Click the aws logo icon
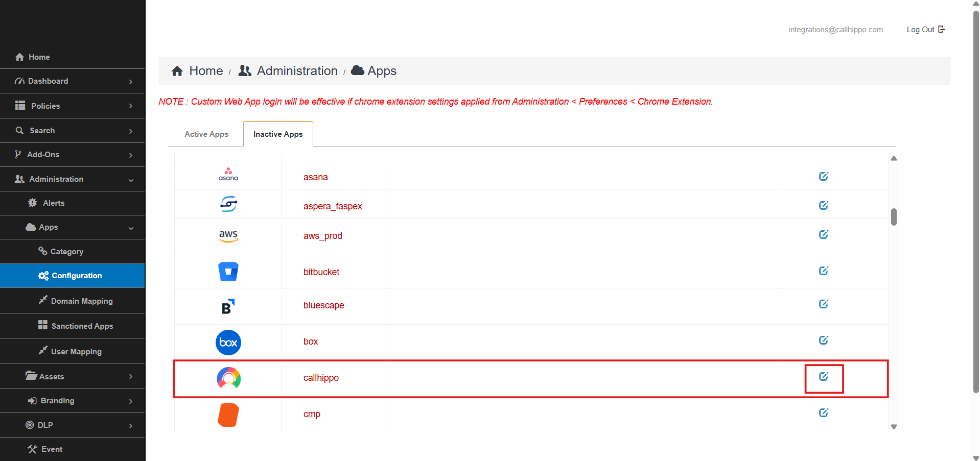Screen dimensions: 980x461 coord(228,236)
